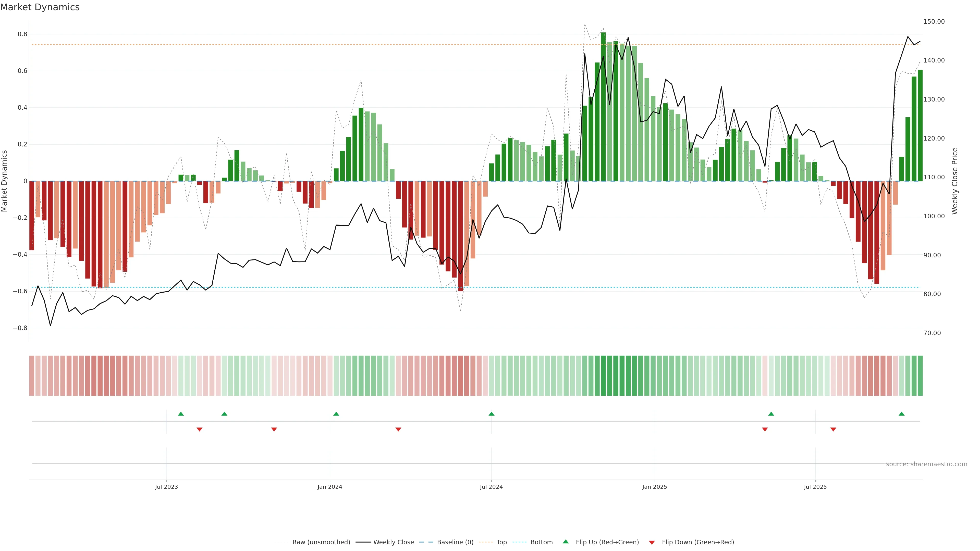The height and width of the screenshot is (551, 980).
Task: Click the Jul 2023 x-axis label
Action: (x=166, y=487)
